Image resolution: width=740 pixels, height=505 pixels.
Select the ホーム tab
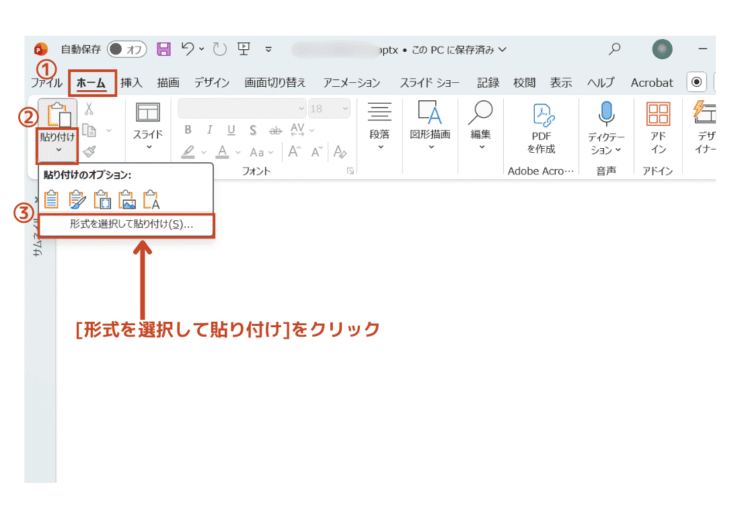pyautogui.click(x=91, y=83)
